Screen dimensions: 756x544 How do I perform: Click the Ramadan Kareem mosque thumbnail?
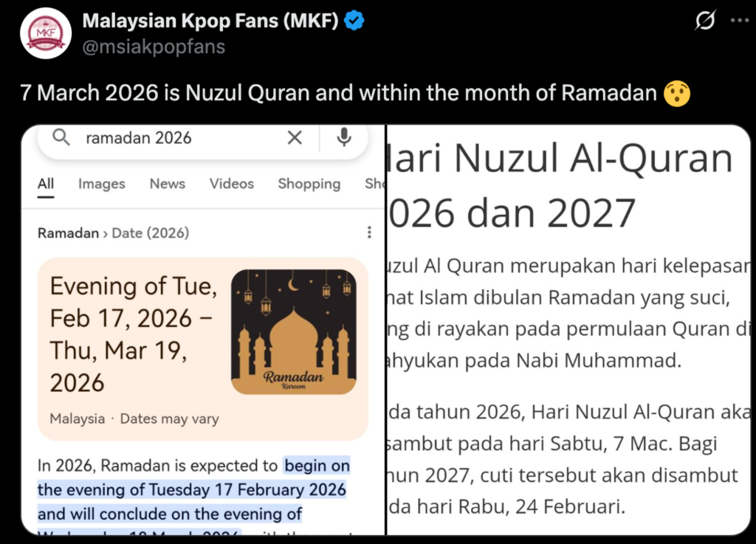[294, 331]
